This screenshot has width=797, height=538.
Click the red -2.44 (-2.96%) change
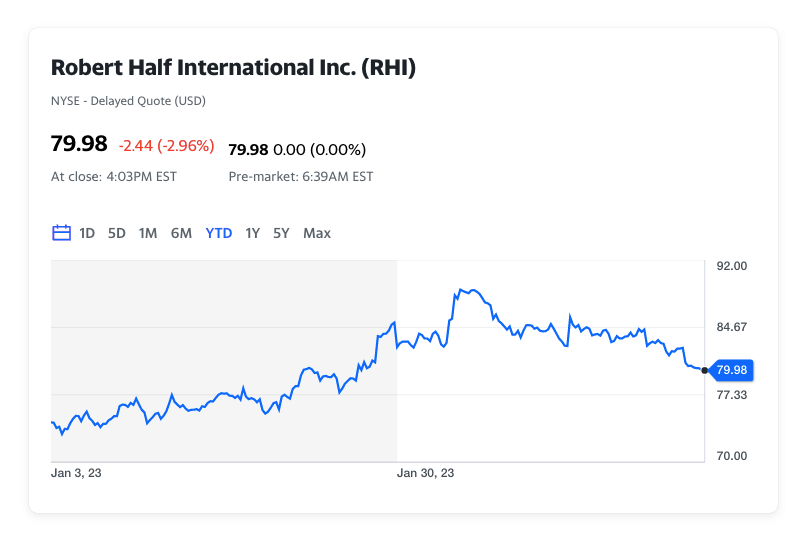tap(167, 146)
